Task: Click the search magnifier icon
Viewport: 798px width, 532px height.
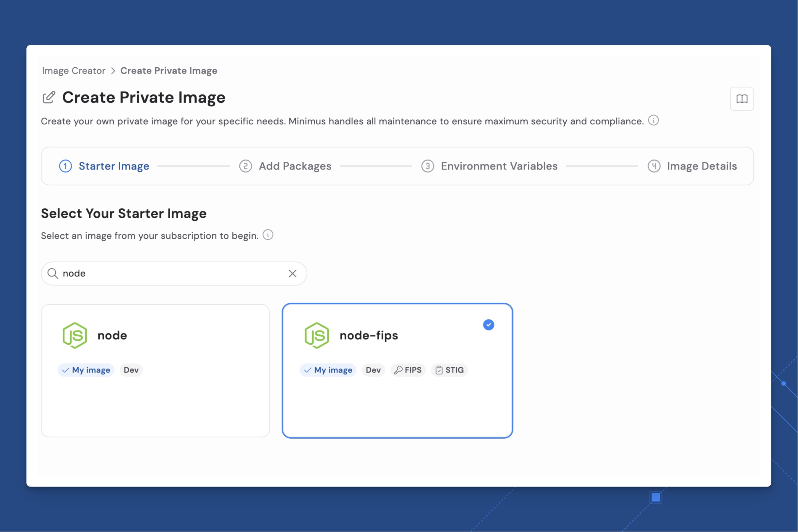Action: [53, 273]
